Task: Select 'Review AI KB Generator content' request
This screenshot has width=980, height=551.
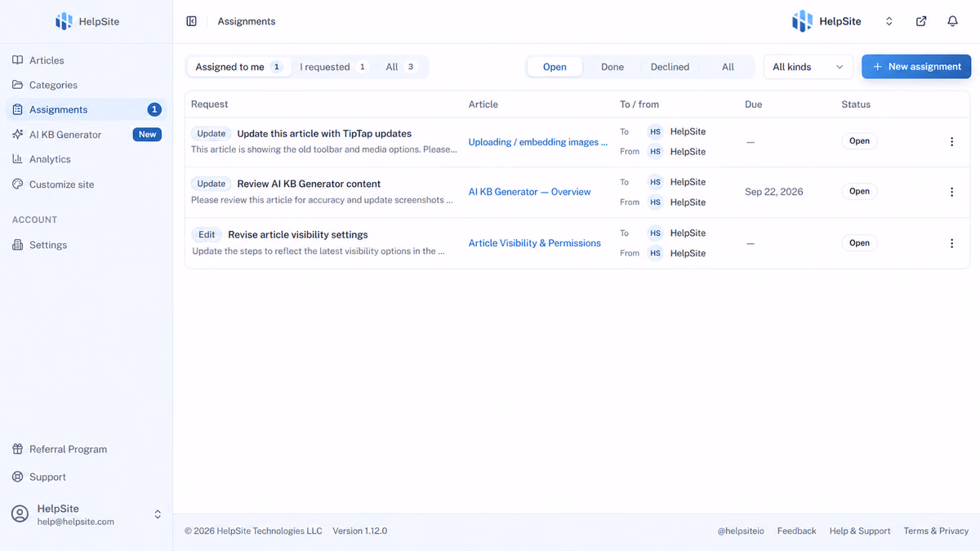Action: (309, 184)
